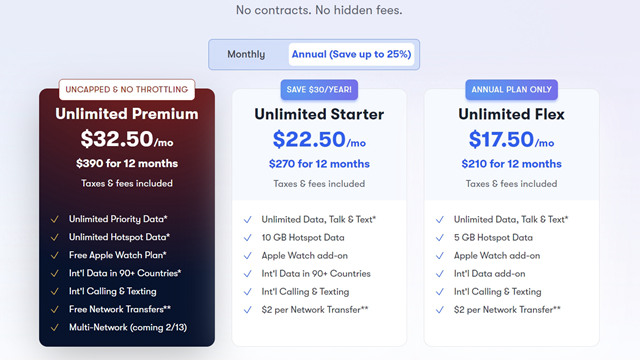Click the $22.50/mo Starter price
Screen dimensions: 640x360
(x=319, y=139)
